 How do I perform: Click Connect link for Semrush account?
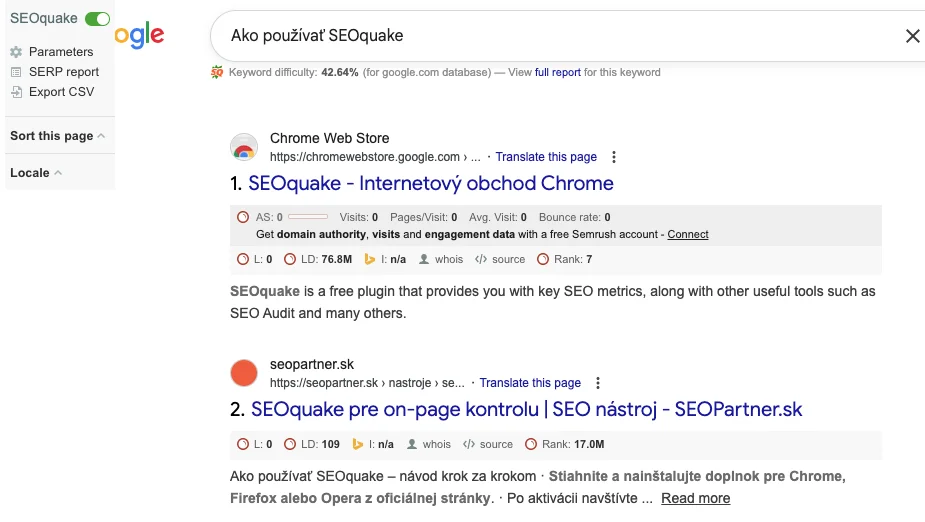point(688,234)
